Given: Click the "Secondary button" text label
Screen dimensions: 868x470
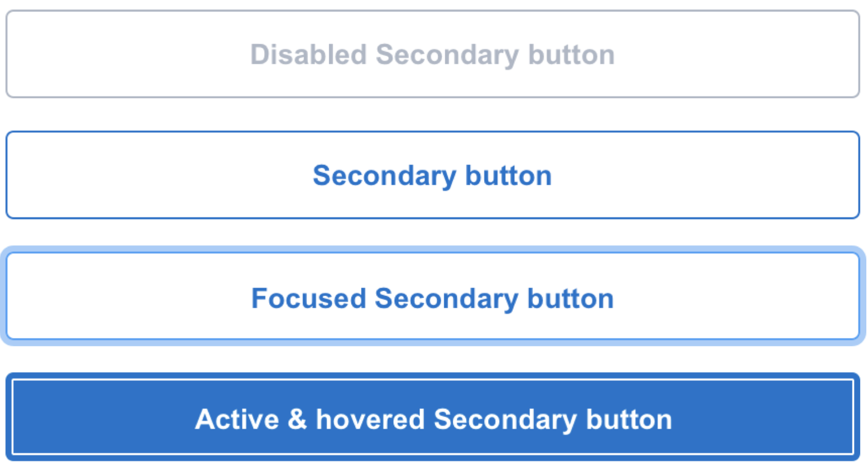Looking at the screenshot, I should [432, 175].
